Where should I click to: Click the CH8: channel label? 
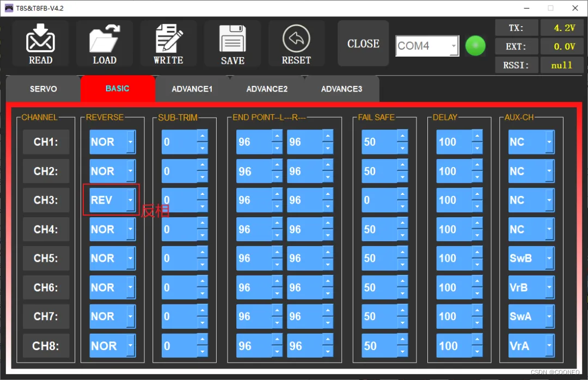pos(46,346)
